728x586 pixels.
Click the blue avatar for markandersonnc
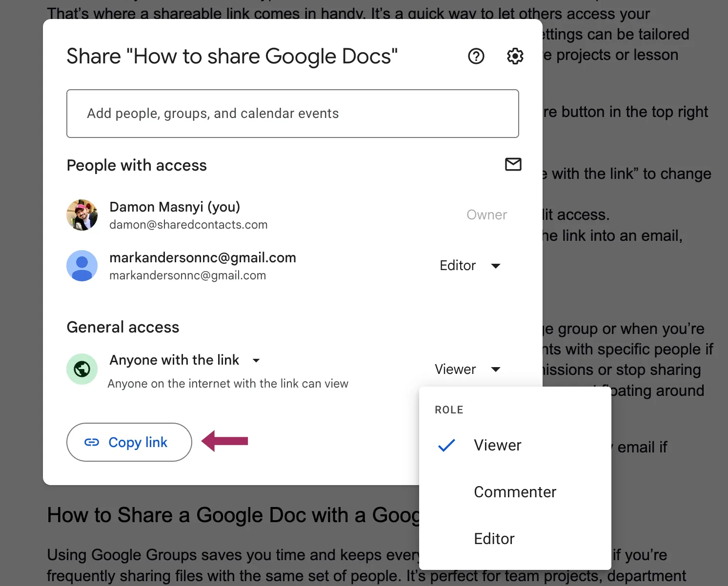coord(82,266)
